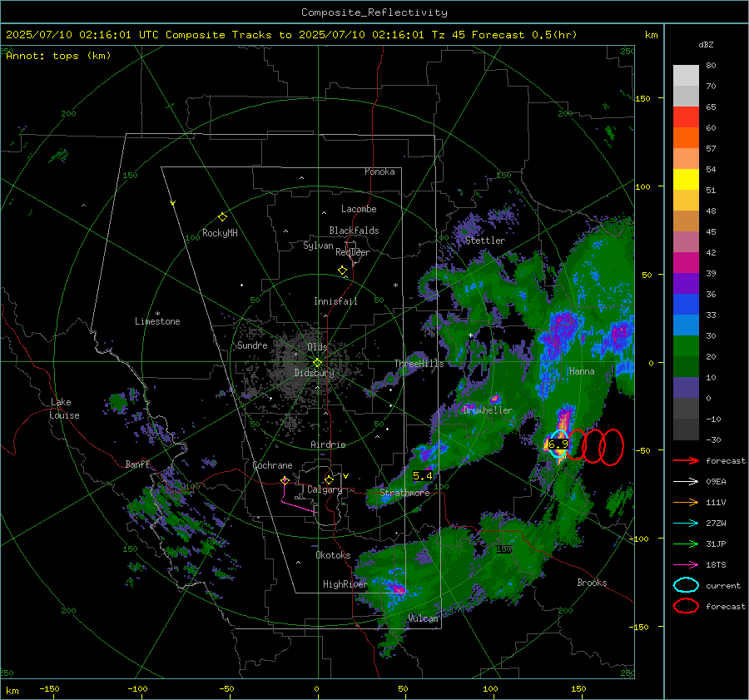The image size is (749, 700).
Task: Click the Lake Louise label
Action: (x=64, y=409)
